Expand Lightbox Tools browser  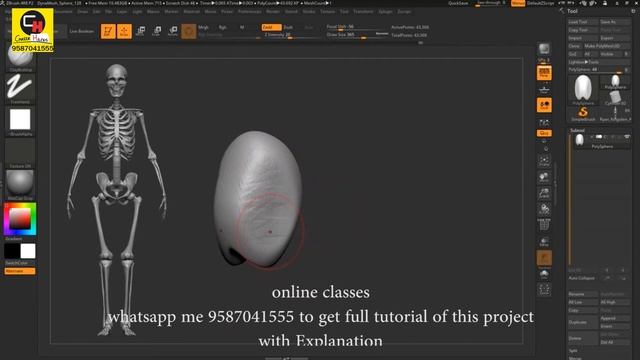tap(599, 62)
